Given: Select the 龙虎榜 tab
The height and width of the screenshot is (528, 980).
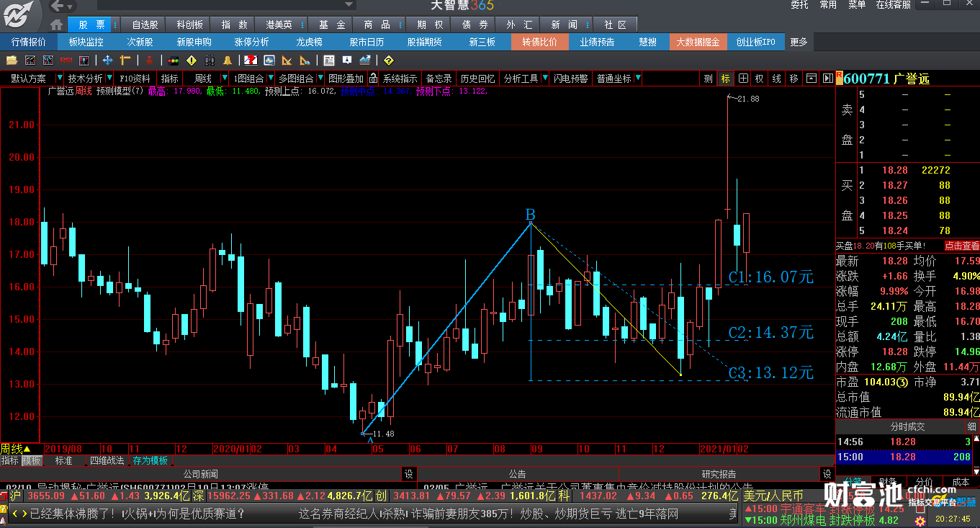Looking at the screenshot, I should pos(310,42).
